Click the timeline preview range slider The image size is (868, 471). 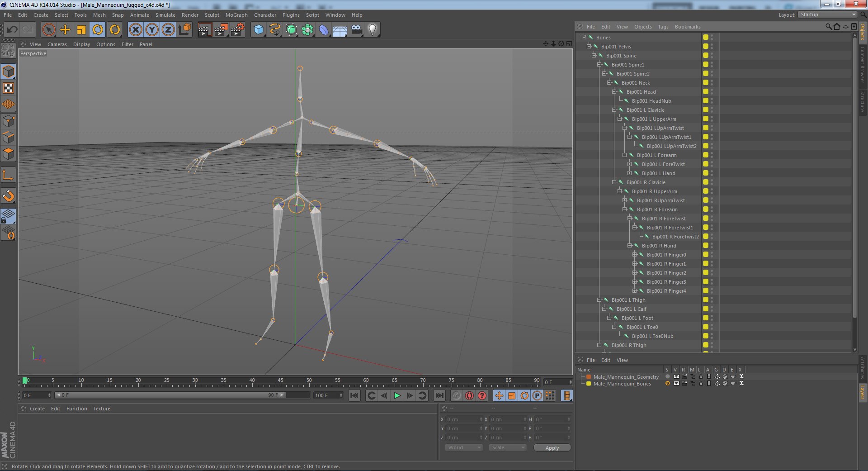pos(170,395)
